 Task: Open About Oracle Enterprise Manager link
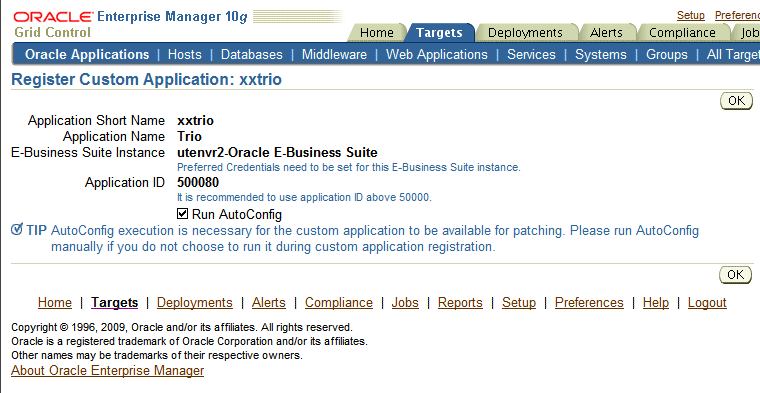click(x=108, y=370)
